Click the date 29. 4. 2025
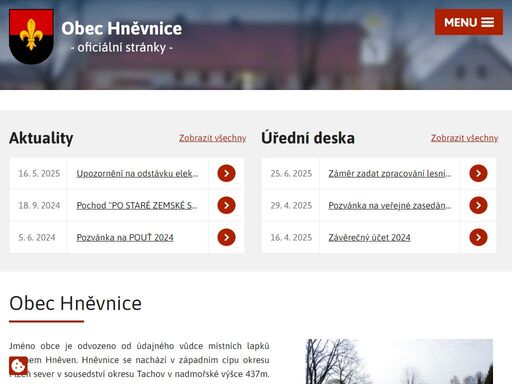This screenshot has width=512, height=384. tap(291, 205)
